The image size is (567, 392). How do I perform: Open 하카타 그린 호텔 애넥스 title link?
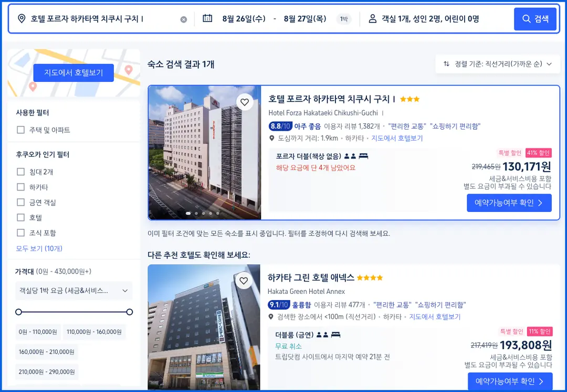click(311, 278)
